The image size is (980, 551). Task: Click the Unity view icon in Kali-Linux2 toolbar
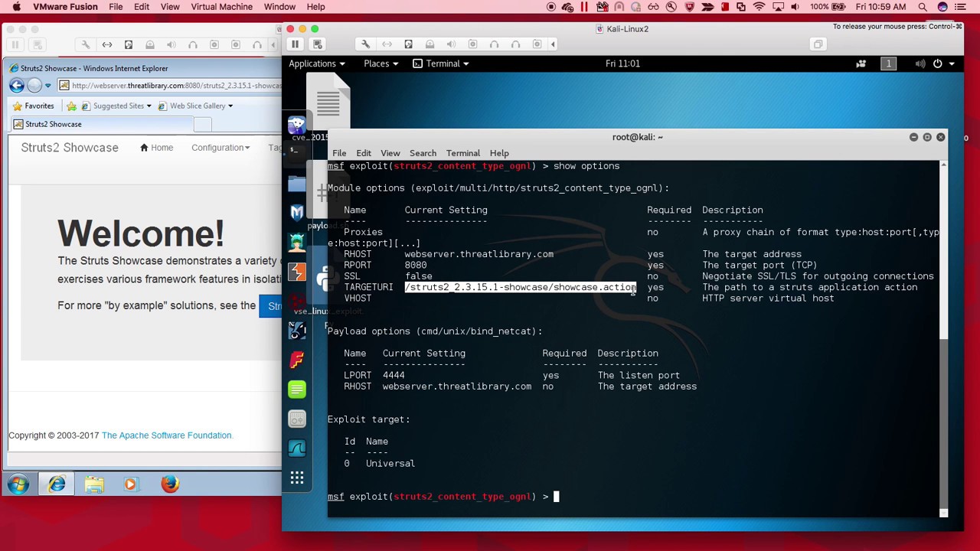pyautogui.click(x=818, y=44)
